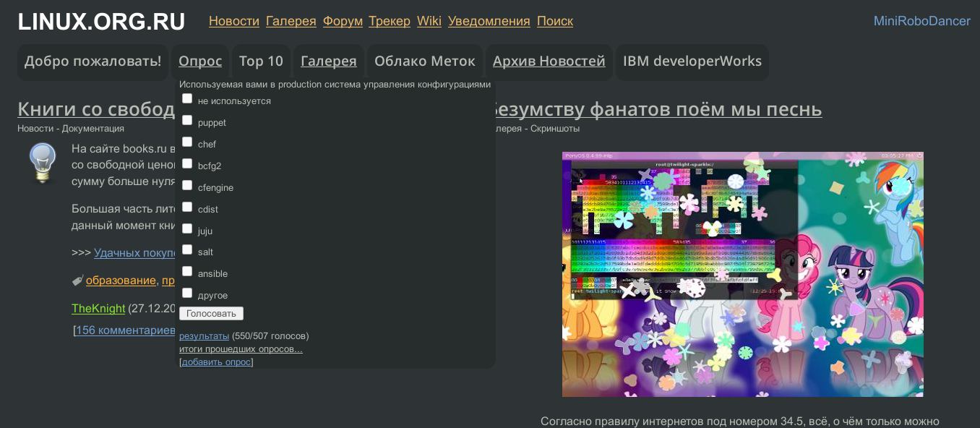980x428 pixels.
Task: Open the IBM developerWorks tab
Action: (692, 61)
